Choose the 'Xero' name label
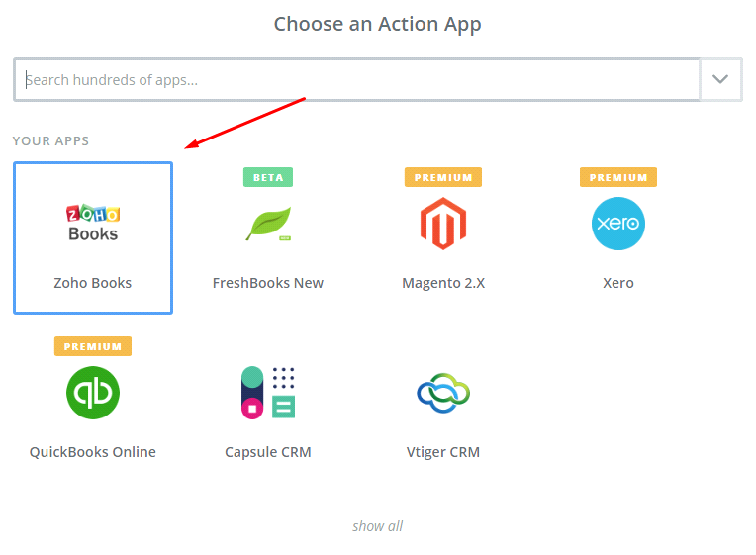Image resolution: width=756 pixels, height=555 pixels. click(x=618, y=283)
